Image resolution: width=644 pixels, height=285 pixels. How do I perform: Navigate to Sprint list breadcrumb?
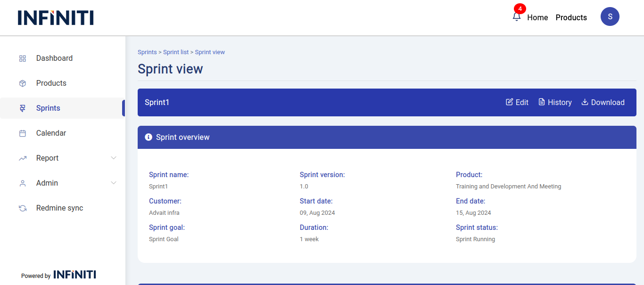[176, 52]
